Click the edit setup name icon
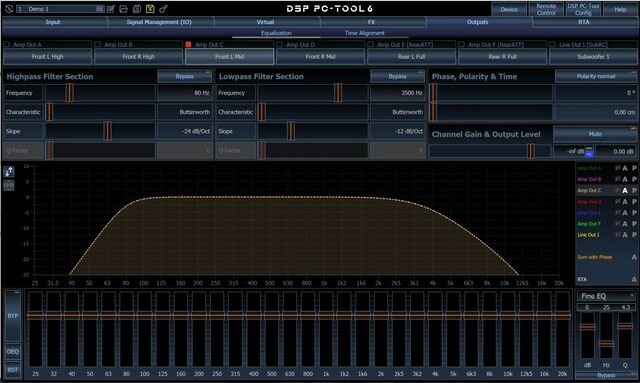This screenshot has width=640, height=383. (x=111, y=9)
